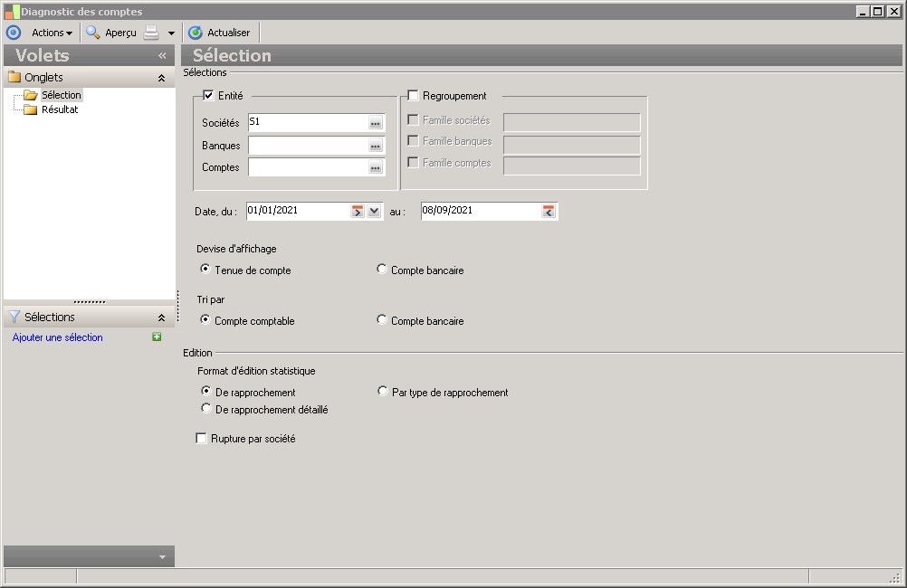The image size is (907, 588).
Task: Open the print dropdown arrow
Action: point(171,33)
